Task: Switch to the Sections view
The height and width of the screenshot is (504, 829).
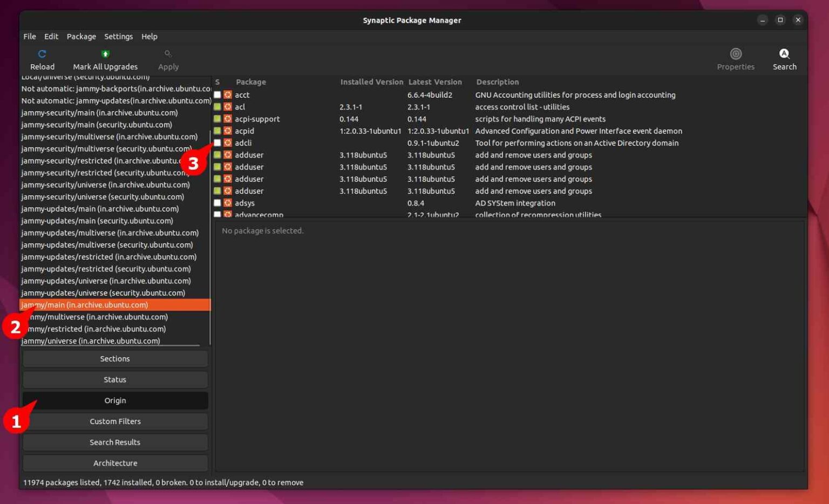Action: point(114,358)
